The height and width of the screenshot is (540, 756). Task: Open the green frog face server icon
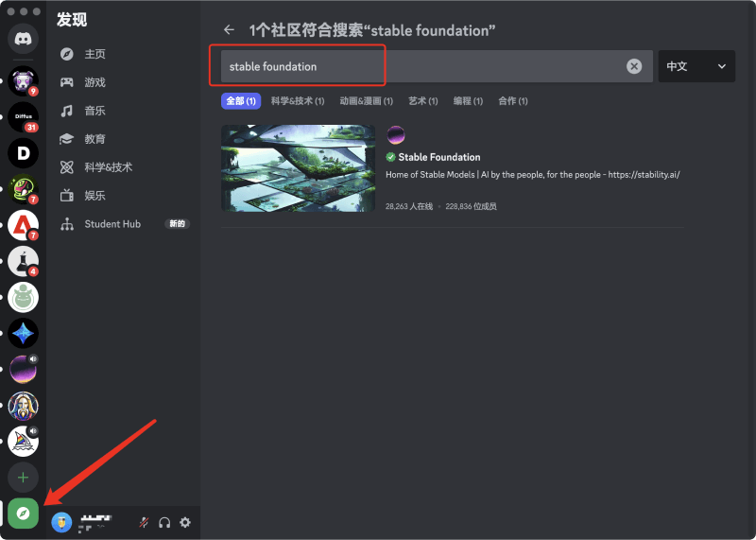click(23, 297)
